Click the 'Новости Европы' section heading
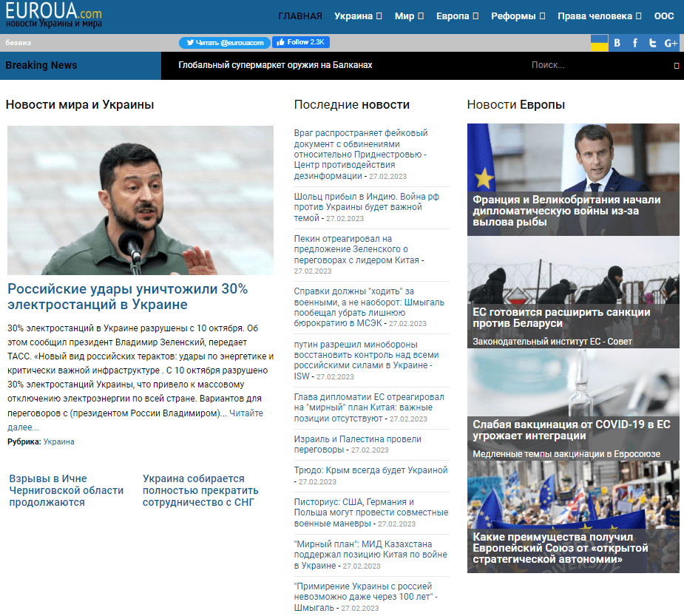This screenshot has width=684, height=616. tap(515, 105)
